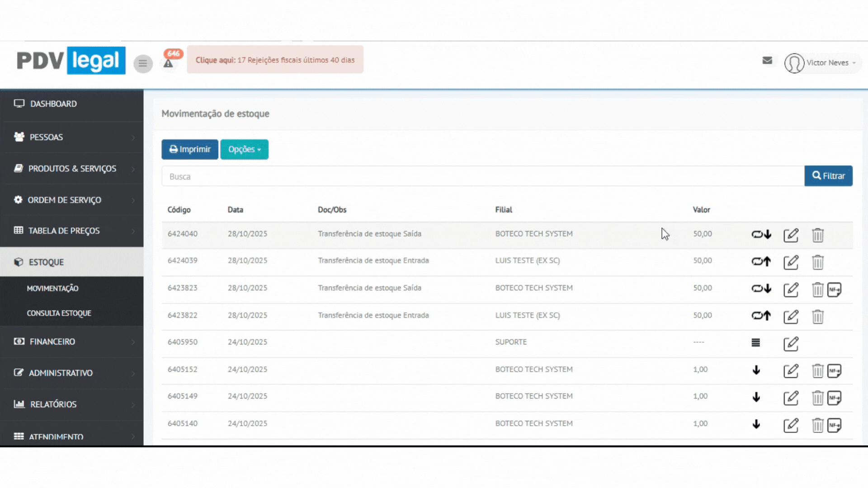The width and height of the screenshot is (868, 488).
Task: Expand Produtos & Serviços menu
Action: click(72, 169)
